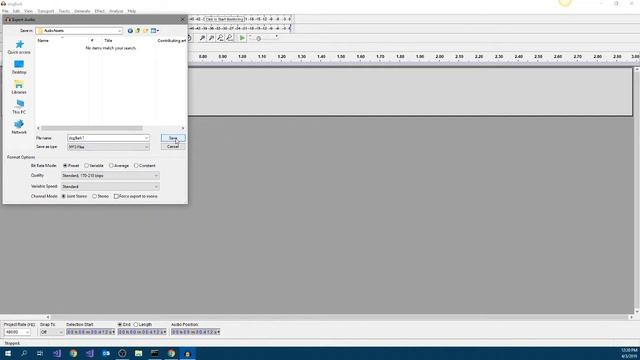Click to Start Monitoring on meter

[x=224, y=19]
